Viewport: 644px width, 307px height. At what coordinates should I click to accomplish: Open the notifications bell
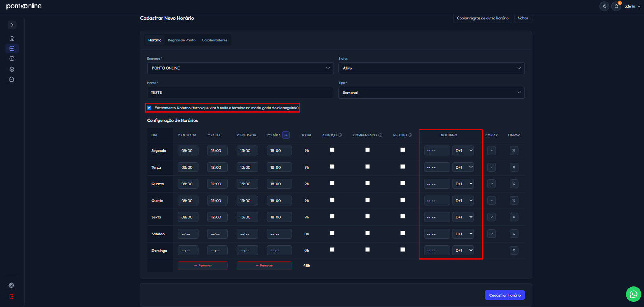click(616, 6)
